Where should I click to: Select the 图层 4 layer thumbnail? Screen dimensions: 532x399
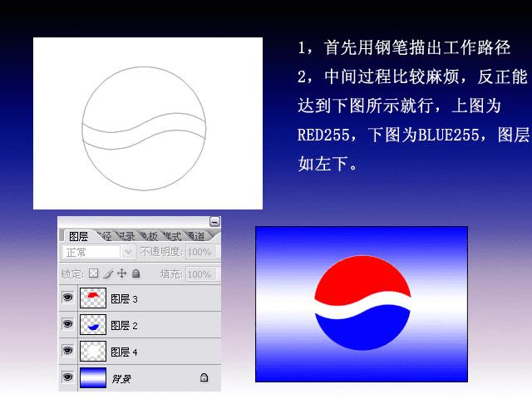coord(93,351)
